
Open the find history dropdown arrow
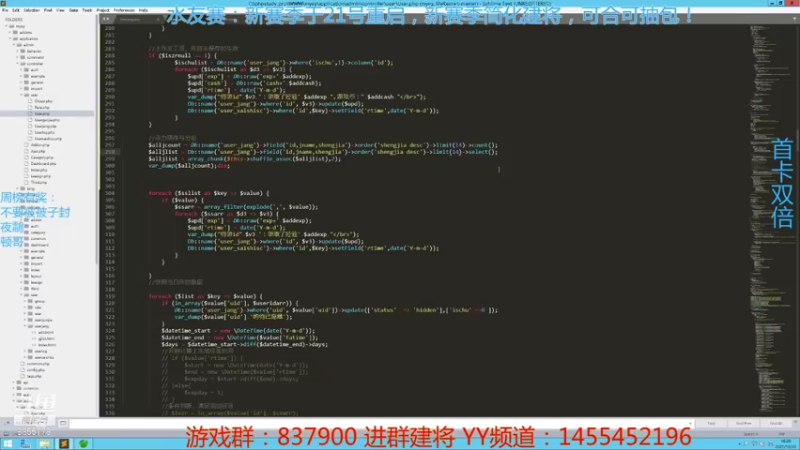[x=690, y=423]
